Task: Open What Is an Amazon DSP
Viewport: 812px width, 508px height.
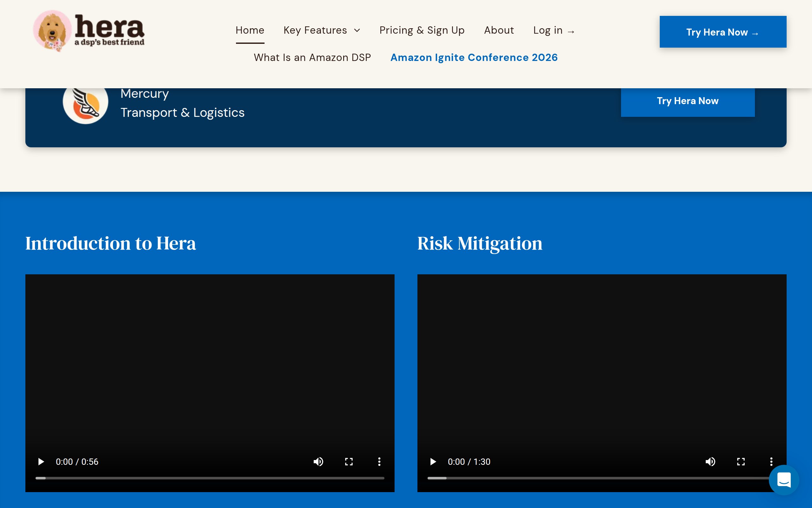Action: pyautogui.click(x=312, y=57)
